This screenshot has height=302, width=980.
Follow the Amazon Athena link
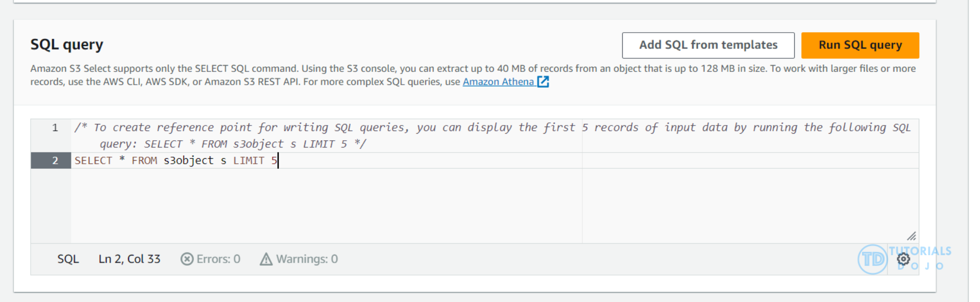tap(498, 82)
